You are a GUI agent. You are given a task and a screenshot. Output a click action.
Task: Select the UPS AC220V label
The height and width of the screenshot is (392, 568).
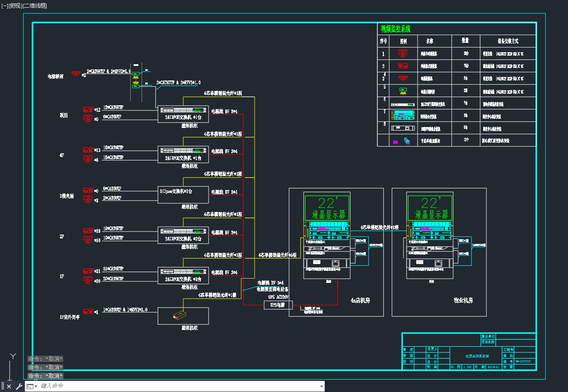point(278,297)
